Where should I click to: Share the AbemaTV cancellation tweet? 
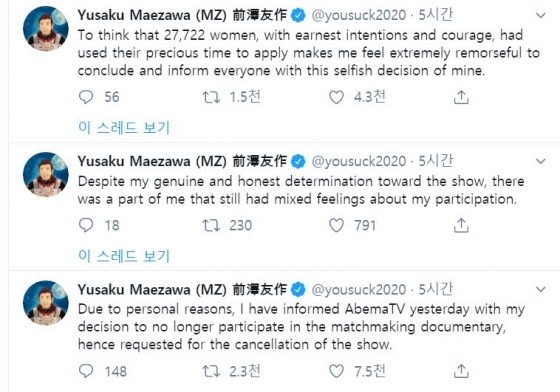(x=461, y=371)
